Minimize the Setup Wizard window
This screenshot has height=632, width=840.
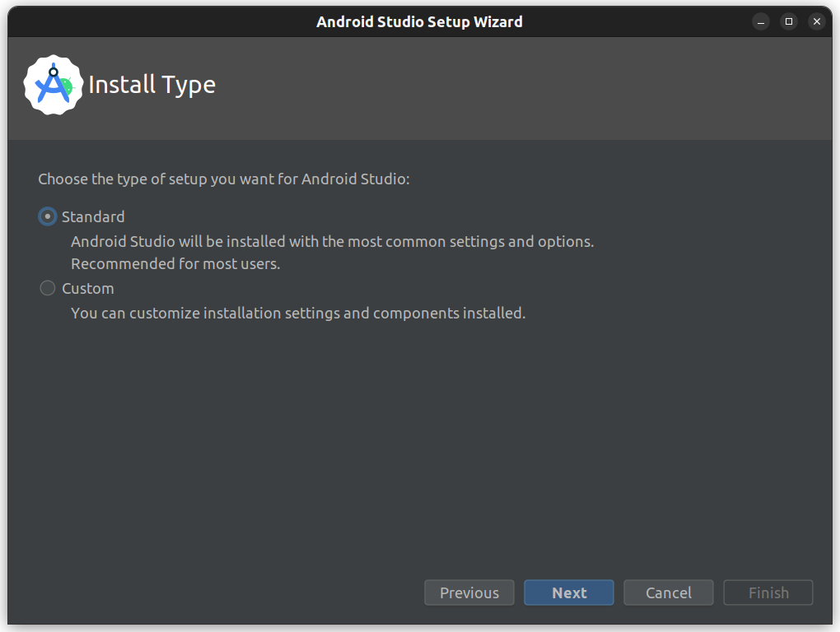[761, 21]
